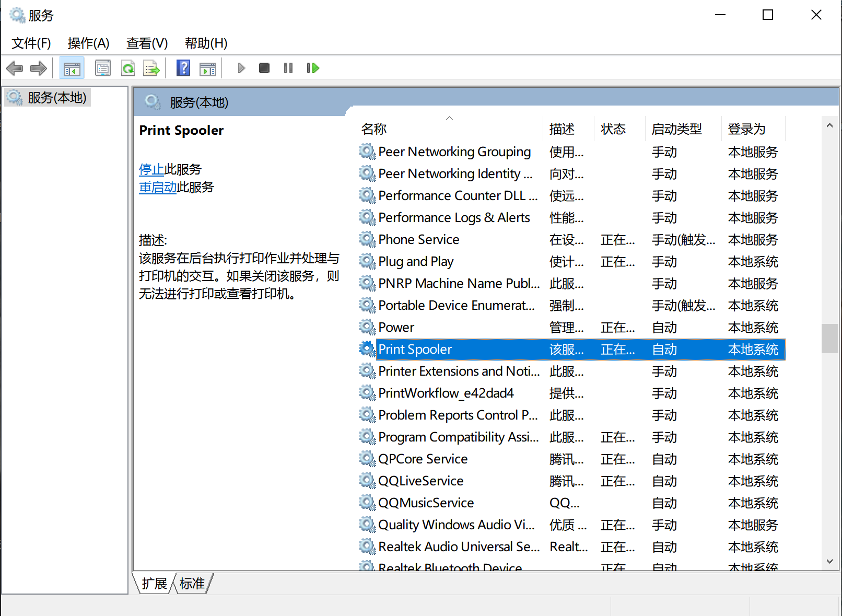
Task: Toggle the Show/Hide Action Pane icon
Action: click(x=207, y=68)
